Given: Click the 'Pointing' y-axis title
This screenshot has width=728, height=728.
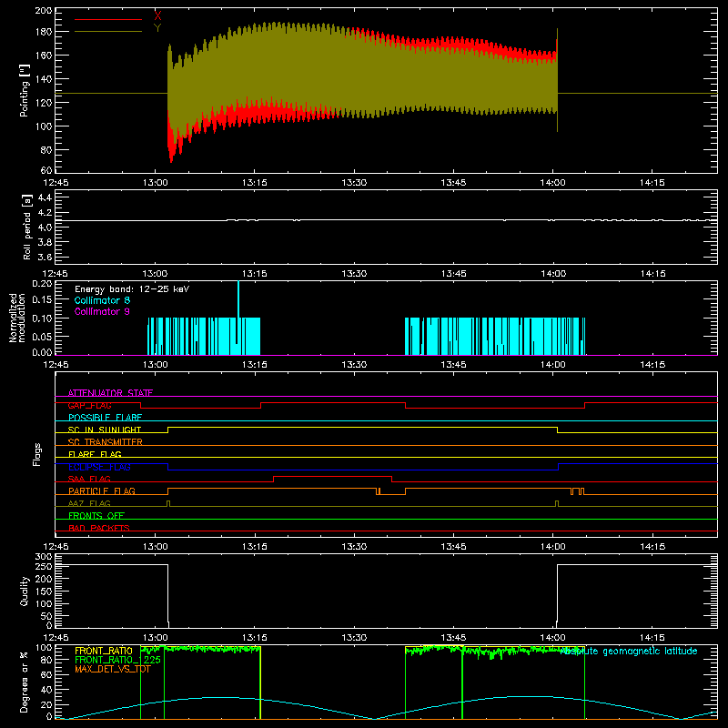Looking at the screenshot, I should pyautogui.click(x=25, y=90).
